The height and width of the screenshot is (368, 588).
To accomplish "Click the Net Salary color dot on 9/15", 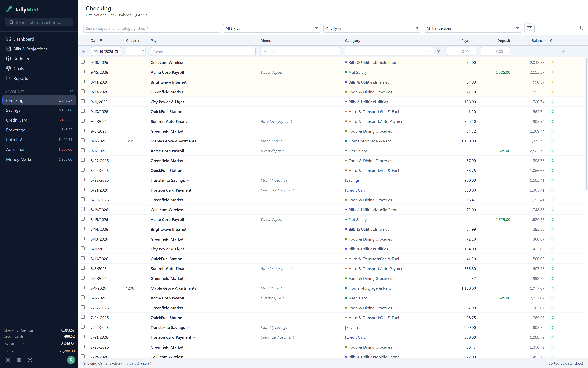I will pos(346,72).
